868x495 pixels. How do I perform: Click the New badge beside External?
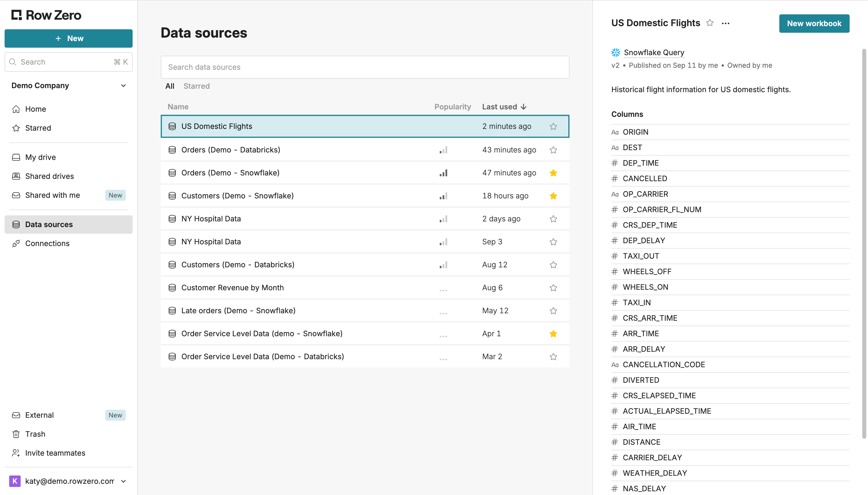[x=115, y=415]
